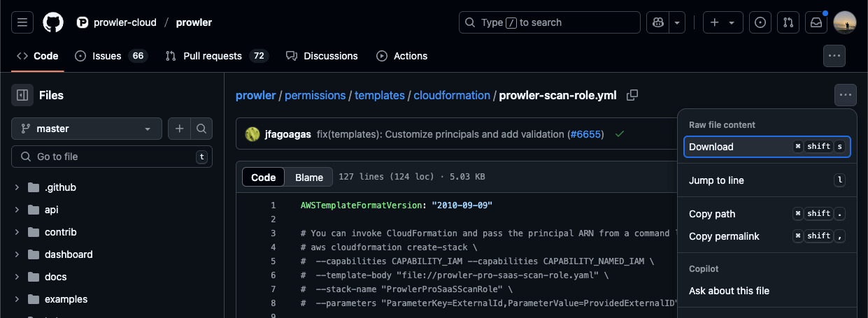
Task: Click the prowler-cloud organization avatar icon
Action: coord(83,22)
